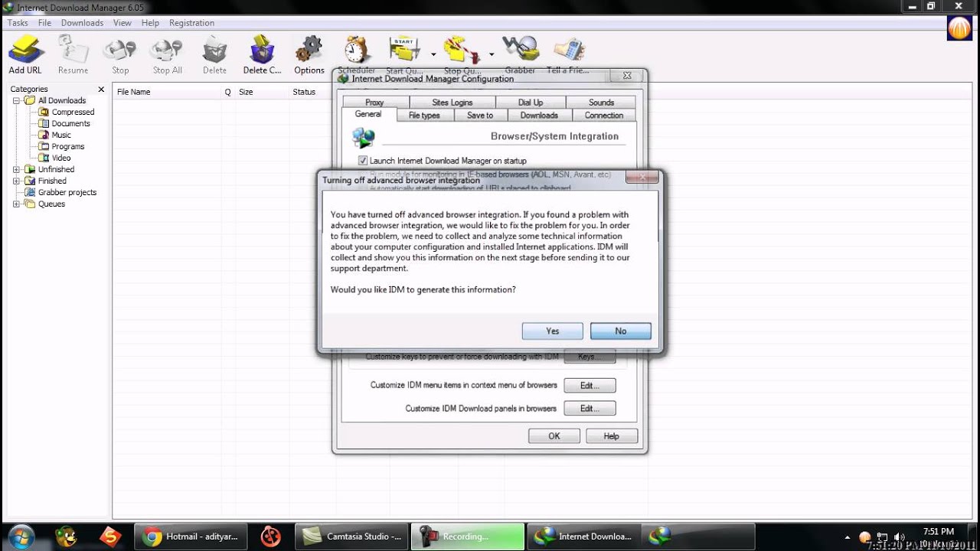The height and width of the screenshot is (551, 980).
Task: Click Internet Download Manager taskbar item
Action: [584, 536]
